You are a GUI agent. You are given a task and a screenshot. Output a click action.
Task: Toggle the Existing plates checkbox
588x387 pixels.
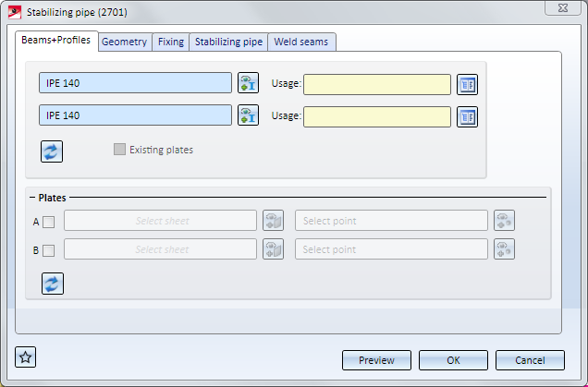coord(119,150)
